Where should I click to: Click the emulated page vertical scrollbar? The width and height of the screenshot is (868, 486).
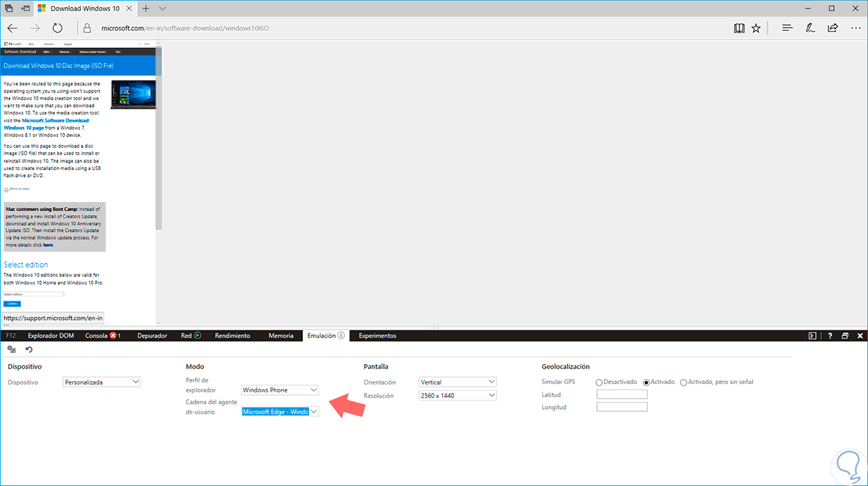tap(159, 139)
